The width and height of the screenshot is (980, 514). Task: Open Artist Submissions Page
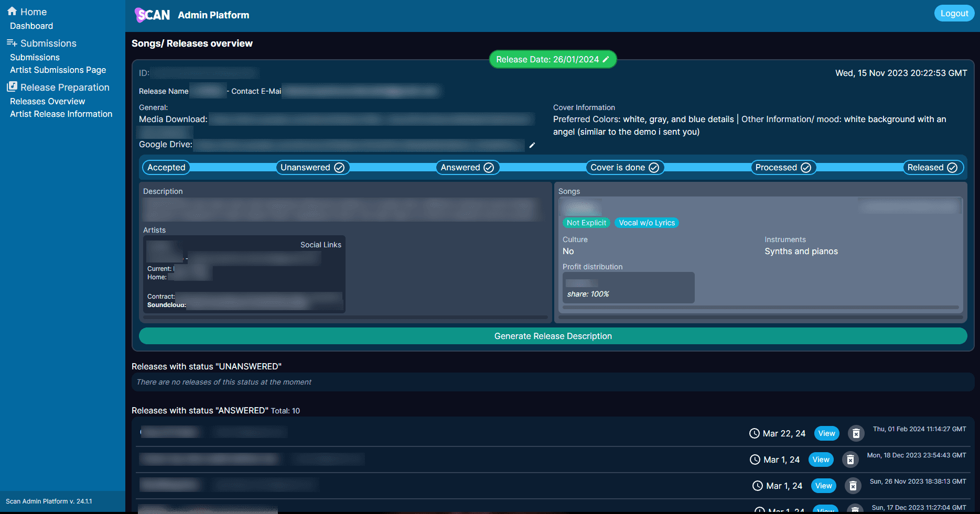[x=58, y=70]
